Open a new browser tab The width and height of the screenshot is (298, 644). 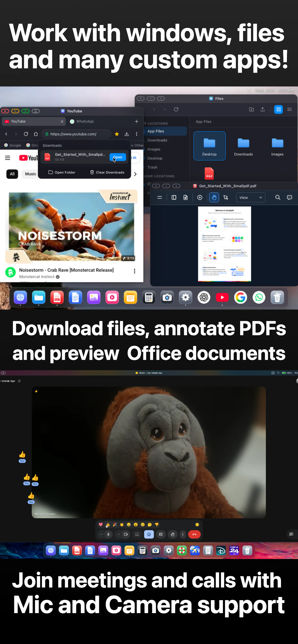(137, 121)
